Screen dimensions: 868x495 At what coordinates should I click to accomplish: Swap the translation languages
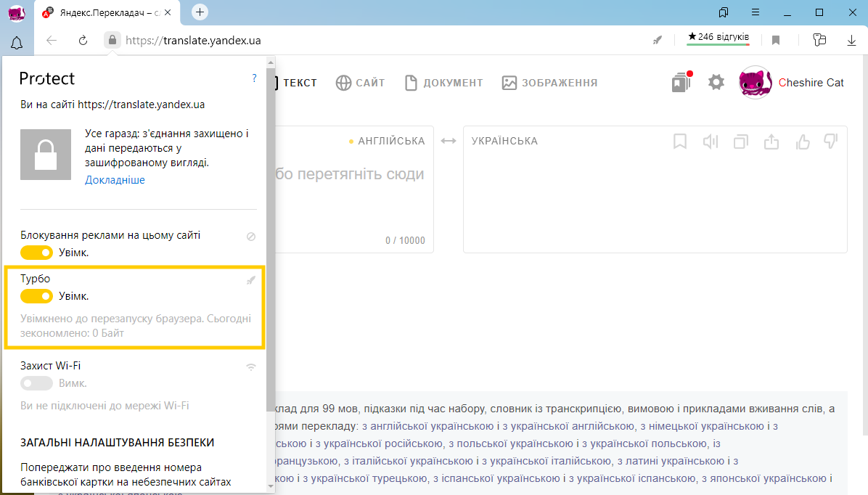click(x=449, y=142)
